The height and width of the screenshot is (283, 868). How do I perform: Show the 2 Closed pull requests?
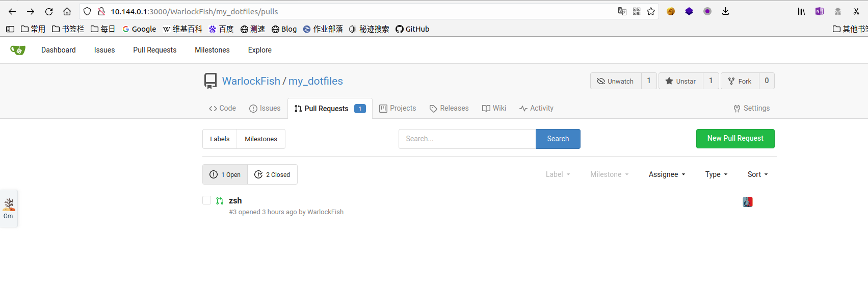coord(272,174)
